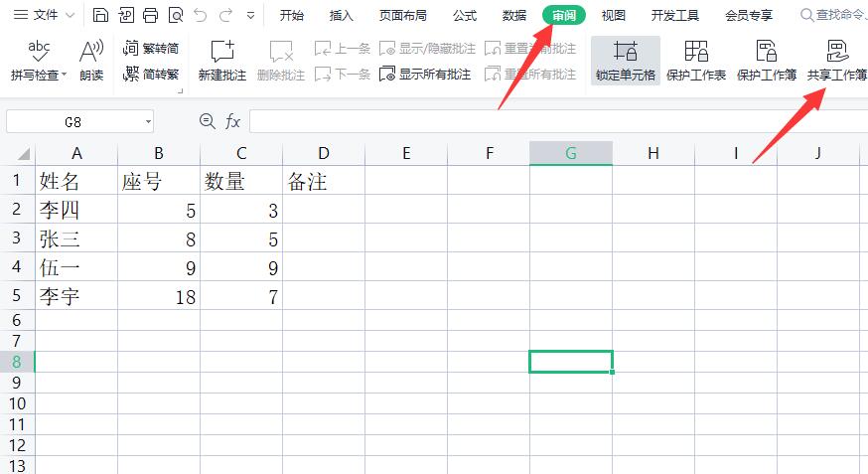Click 显示/隐藏批注 button
Screen dimensions: 868x474
pyautogui.click(x=427, y=48)
